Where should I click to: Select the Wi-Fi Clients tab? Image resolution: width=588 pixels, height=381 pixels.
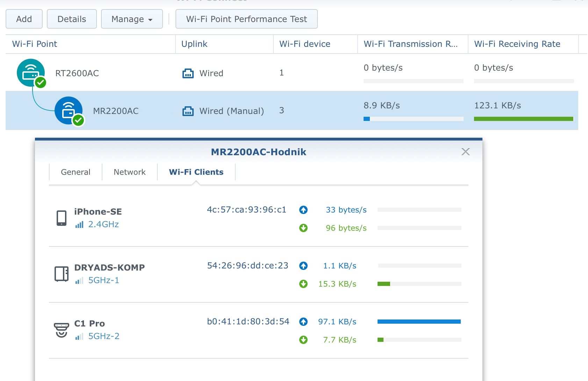[x=196, y=172]
